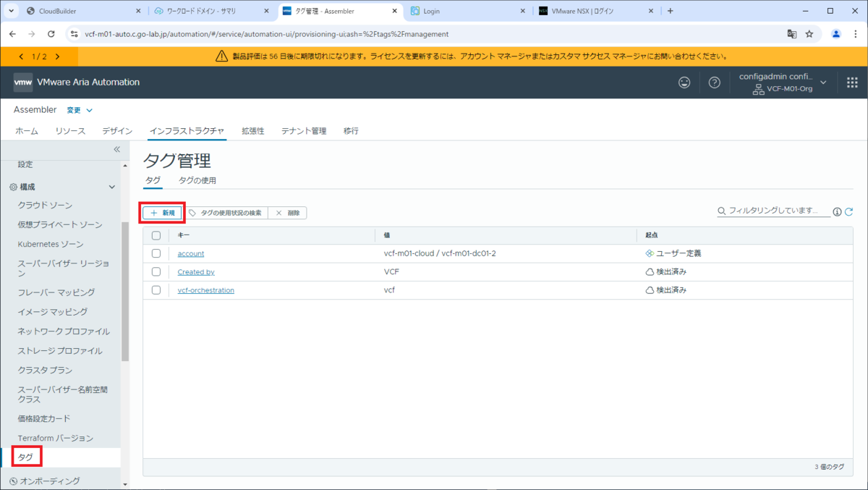Open the Chrome tab search dropdown
The width and height of the screenshot is (868, 490).
click(x=12, y=11)
